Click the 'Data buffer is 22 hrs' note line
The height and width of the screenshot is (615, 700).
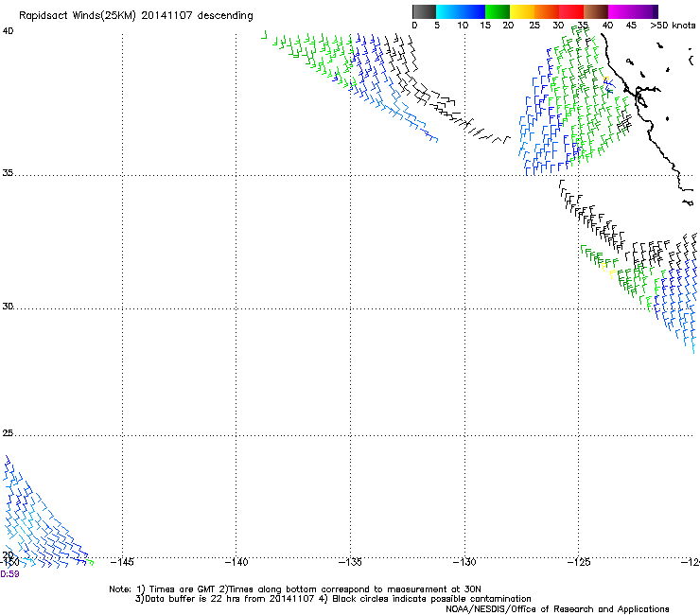click(333, 599)
